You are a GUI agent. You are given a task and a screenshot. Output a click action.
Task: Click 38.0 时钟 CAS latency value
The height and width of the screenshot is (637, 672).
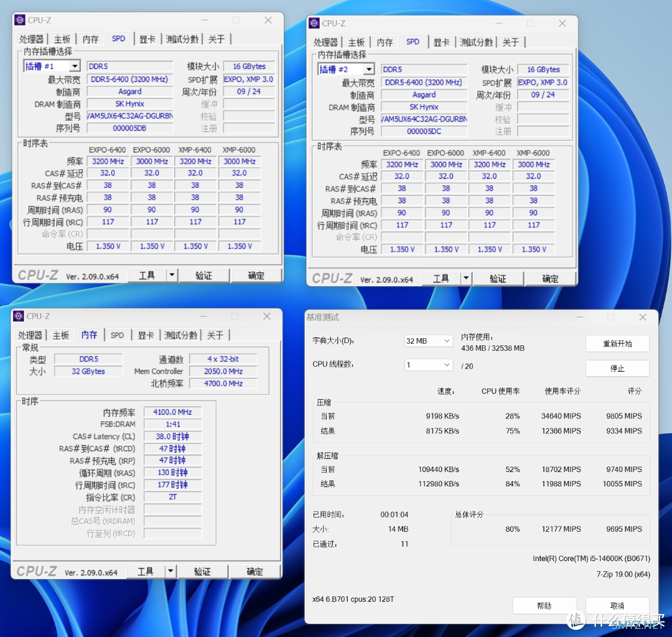tap(173, 436)
